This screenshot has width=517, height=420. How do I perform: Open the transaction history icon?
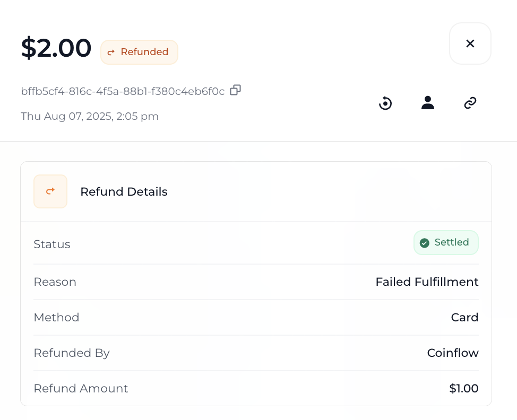tap(385, 103)
